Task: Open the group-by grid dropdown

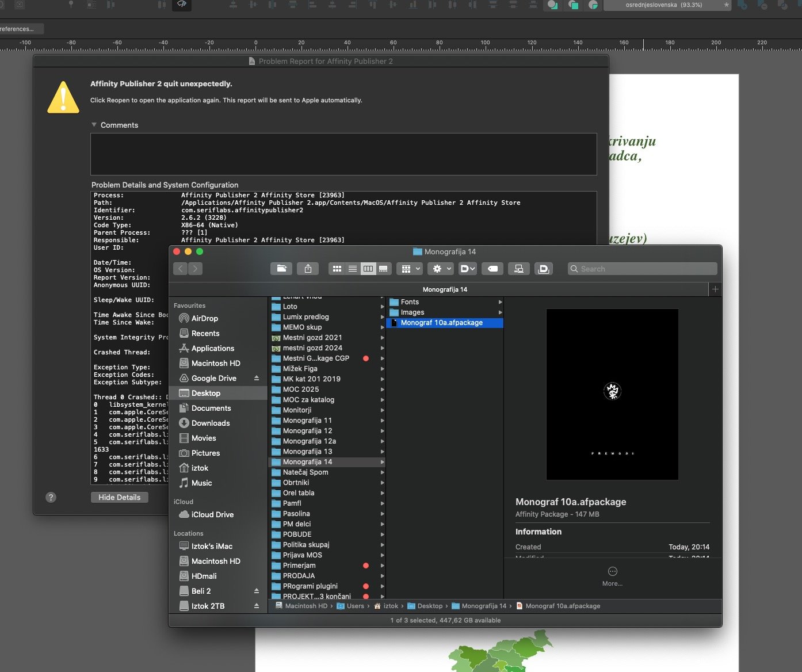Action: [411, 269]
